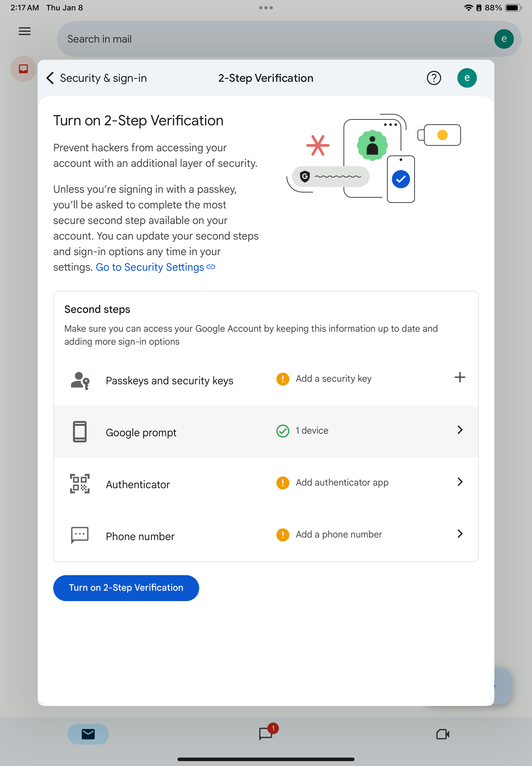The height and width of the screenshot is (766, 532).
Task: Focus the Search in mail field
Action: click(x=289, y=39)
